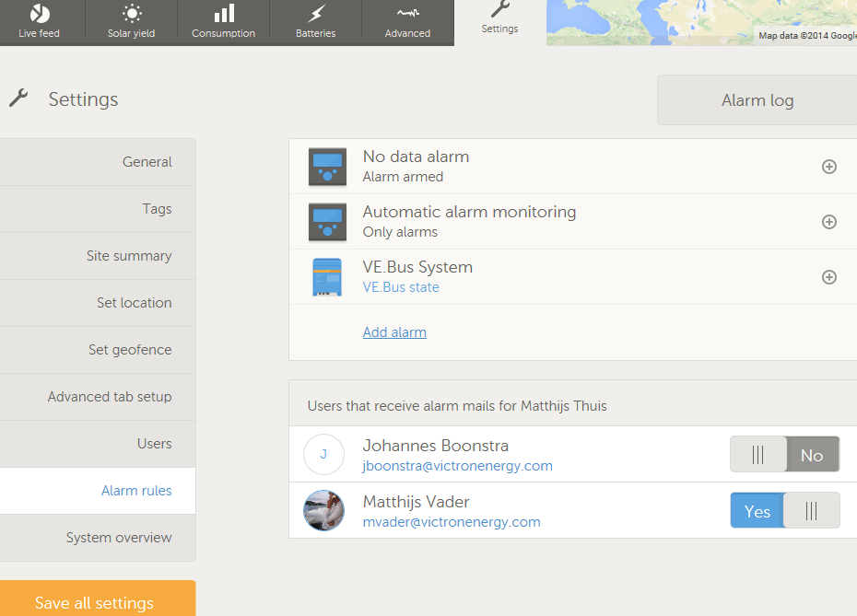Open Consumption bar chart icon
Image resolution: width=857 pixels, height=616 pixels.
click(x=224, y=14)
